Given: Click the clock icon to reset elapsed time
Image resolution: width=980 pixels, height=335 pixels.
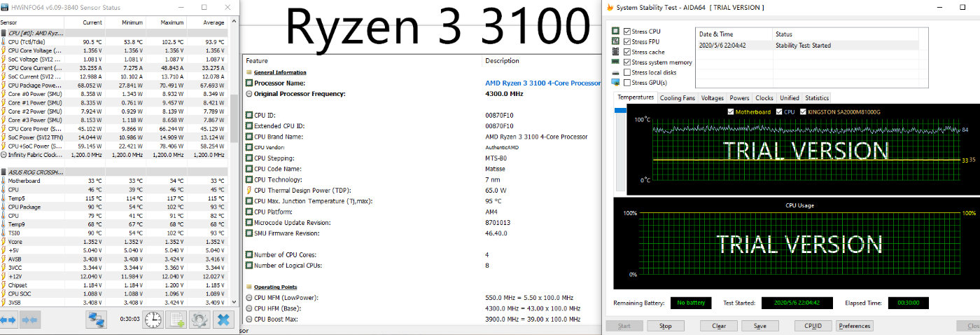Looking at the screenshot, I should click(x=153, y=320).
